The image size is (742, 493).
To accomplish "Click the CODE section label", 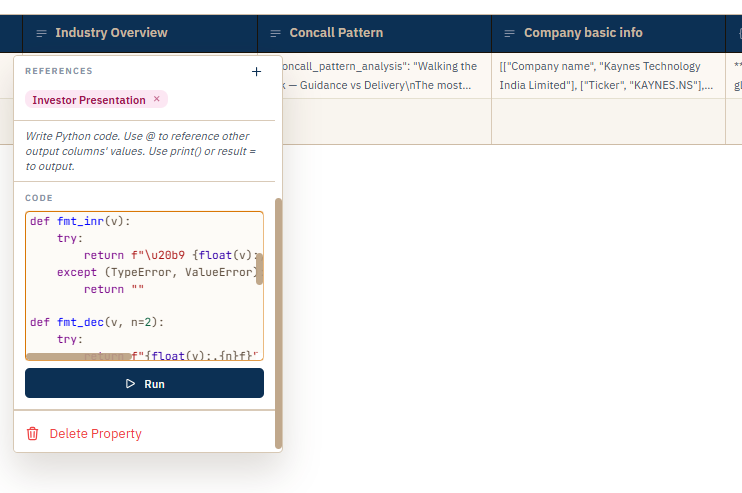I will 39,198.
